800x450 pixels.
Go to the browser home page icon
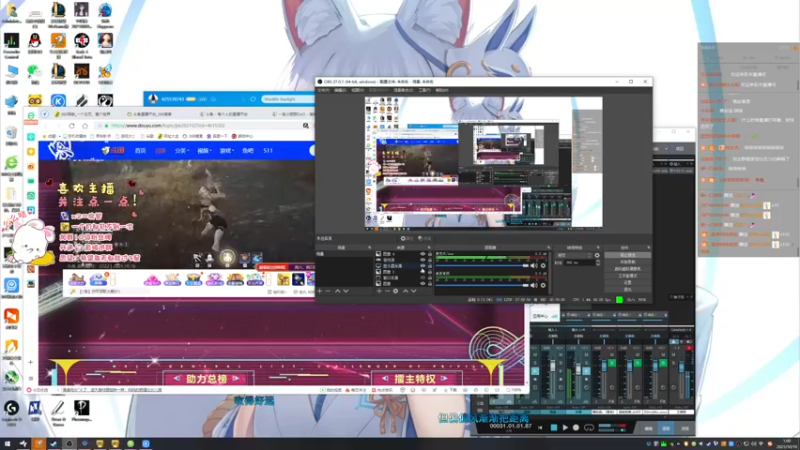pyautogui.click(x=85, y=126)
